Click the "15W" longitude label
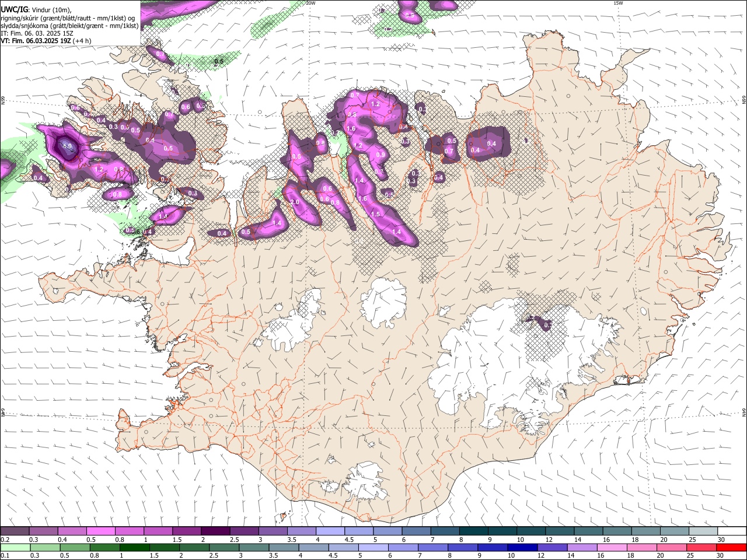 [x=618, y=3]
